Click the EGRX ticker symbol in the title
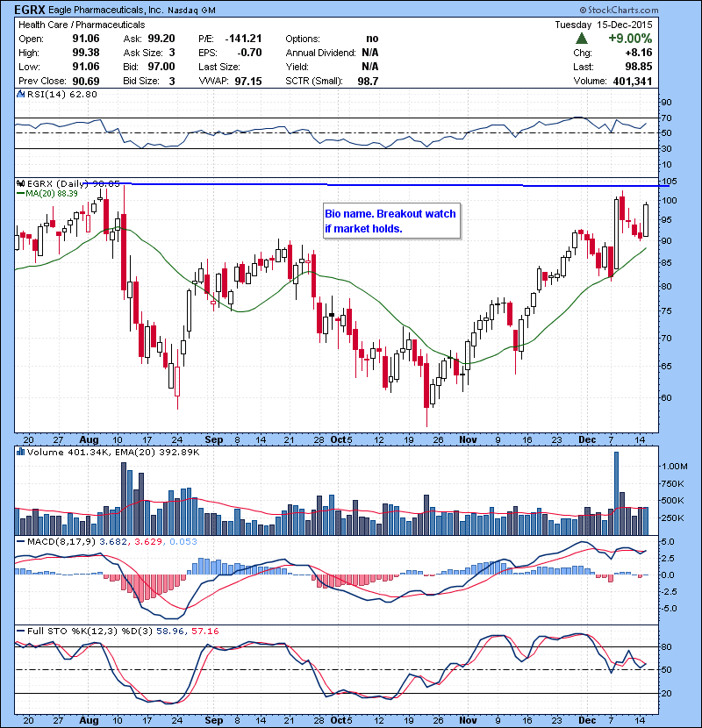 tap(30, 10)
